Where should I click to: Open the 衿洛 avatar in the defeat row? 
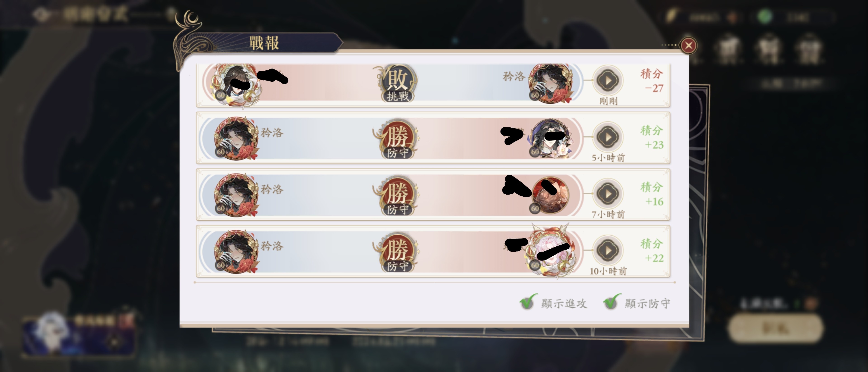point(550,83)
